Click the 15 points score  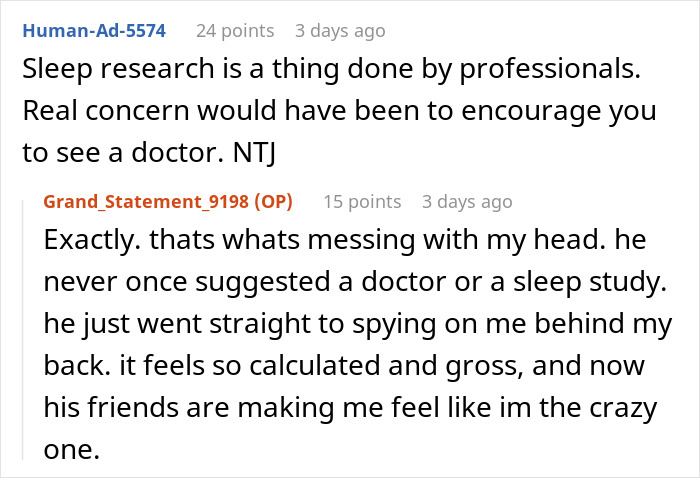pos(362,202)
